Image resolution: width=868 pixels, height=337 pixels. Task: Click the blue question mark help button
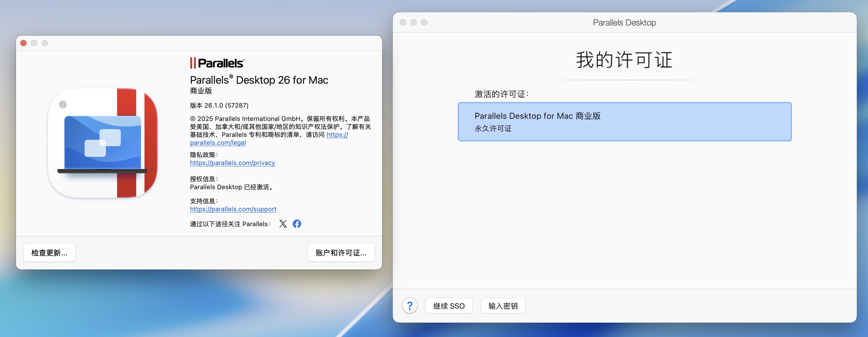(410, 306)
